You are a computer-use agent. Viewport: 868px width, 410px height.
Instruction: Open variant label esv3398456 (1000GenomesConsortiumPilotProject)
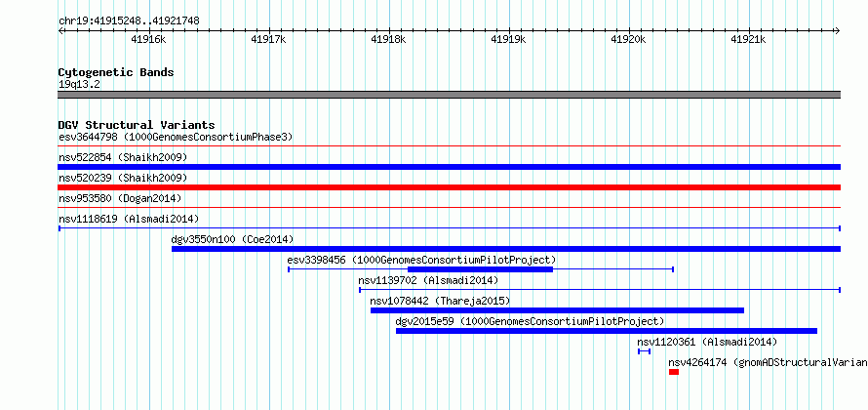(x=422, y=260)
